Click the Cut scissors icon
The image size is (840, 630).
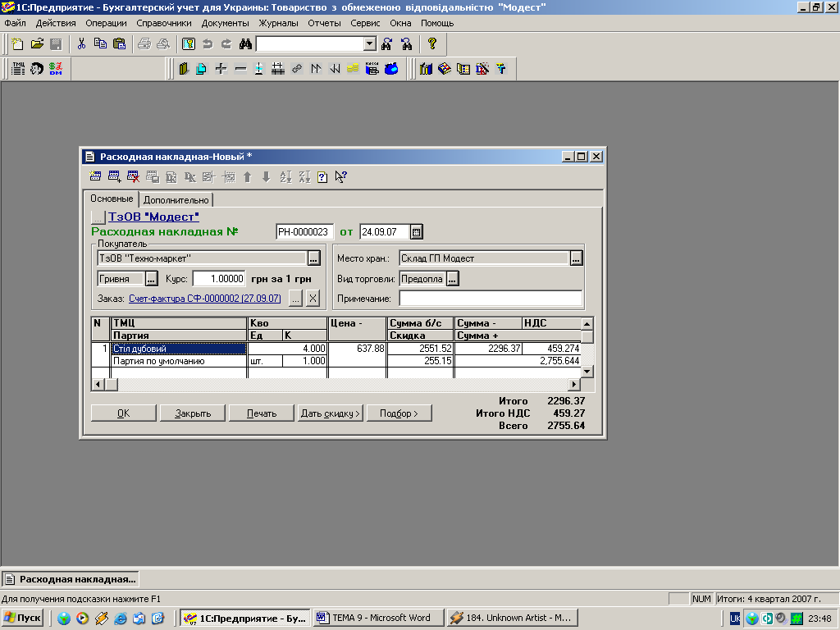(x=81, y=44)
